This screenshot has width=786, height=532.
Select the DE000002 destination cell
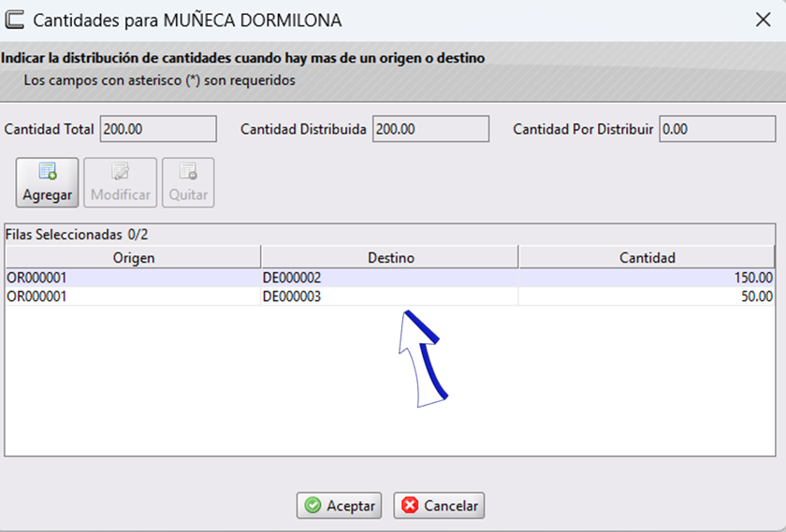coord(390,278)
